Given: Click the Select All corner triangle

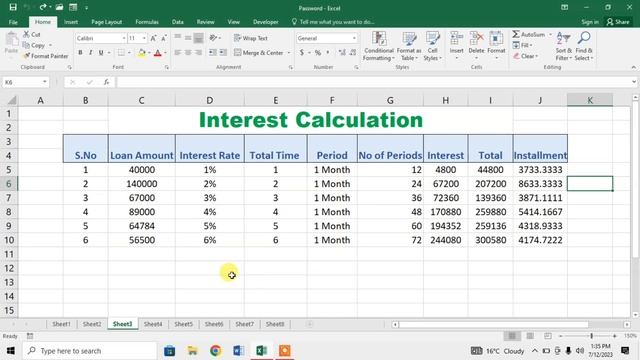Looking at the screenshot, I should tap(12, 100).
